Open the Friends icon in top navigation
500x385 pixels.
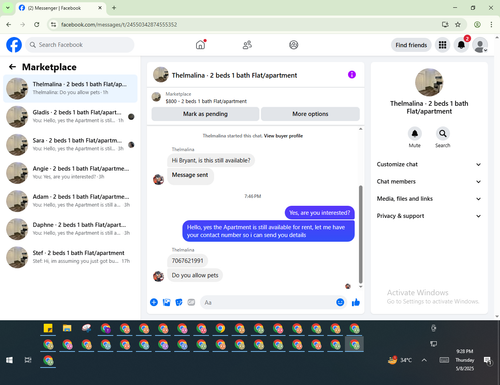(247, 45)
